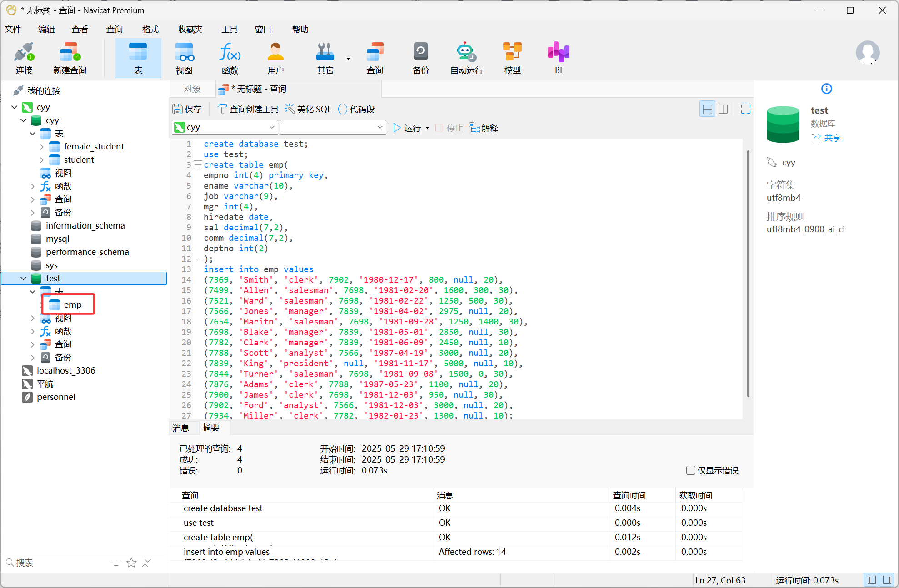Screen dimensions: 899x588
Task: Click the 美化 SQL button
Action: [308, 109]
